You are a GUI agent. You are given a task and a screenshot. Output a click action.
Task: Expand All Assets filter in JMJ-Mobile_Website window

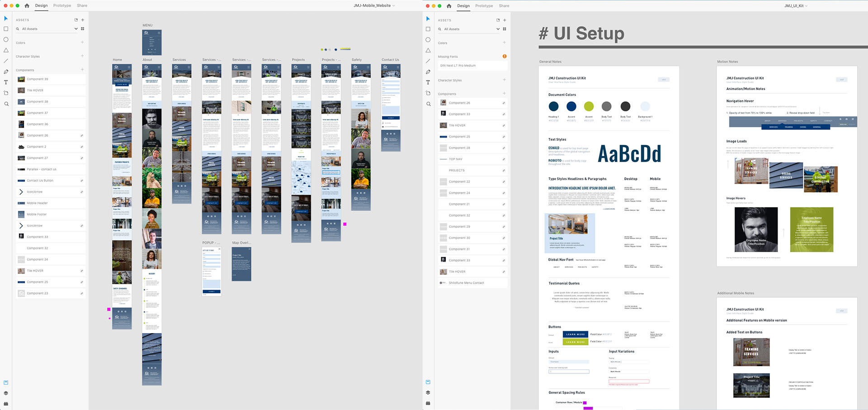(x=76, y=29)
